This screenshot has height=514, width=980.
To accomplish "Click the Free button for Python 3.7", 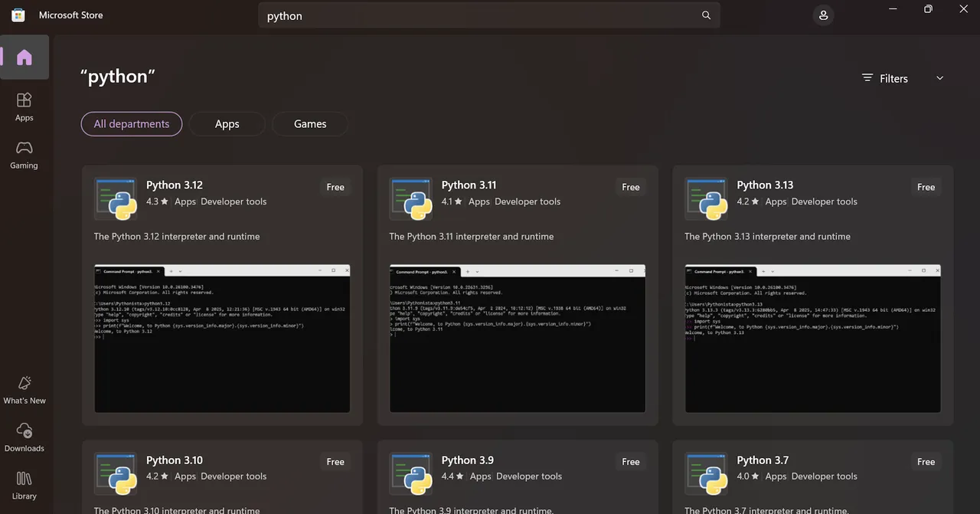I will click(926, 462).
